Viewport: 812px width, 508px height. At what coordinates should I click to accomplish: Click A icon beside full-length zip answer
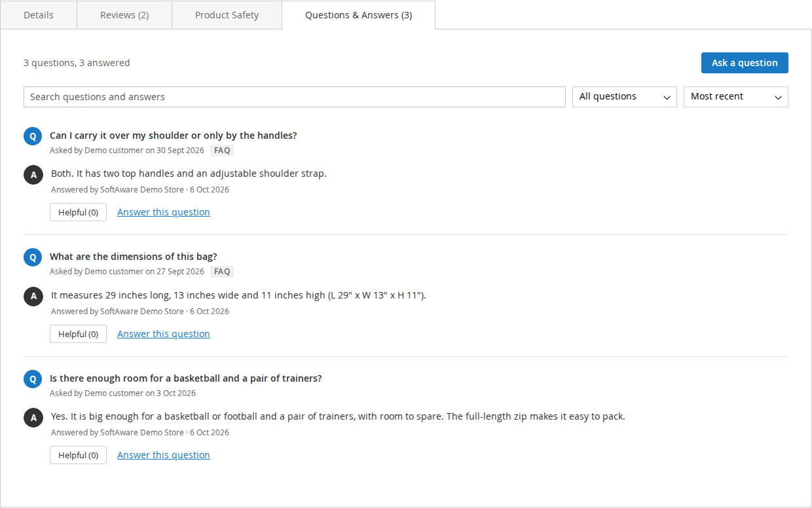click(x=33, y=417)
